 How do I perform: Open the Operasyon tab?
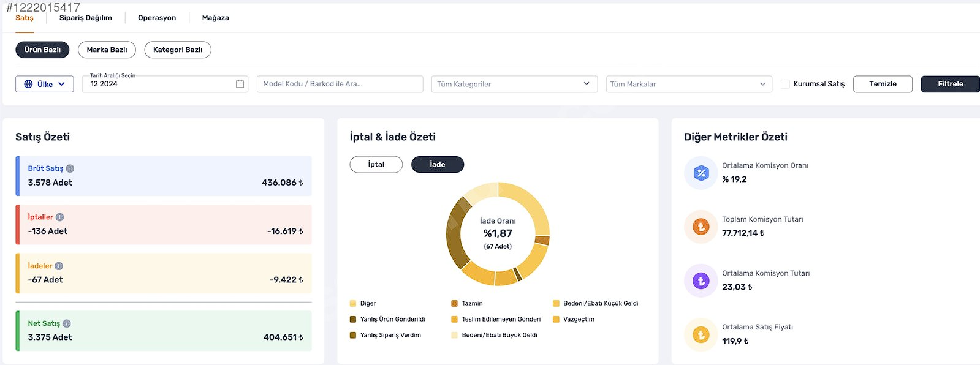tap(157, 18)
